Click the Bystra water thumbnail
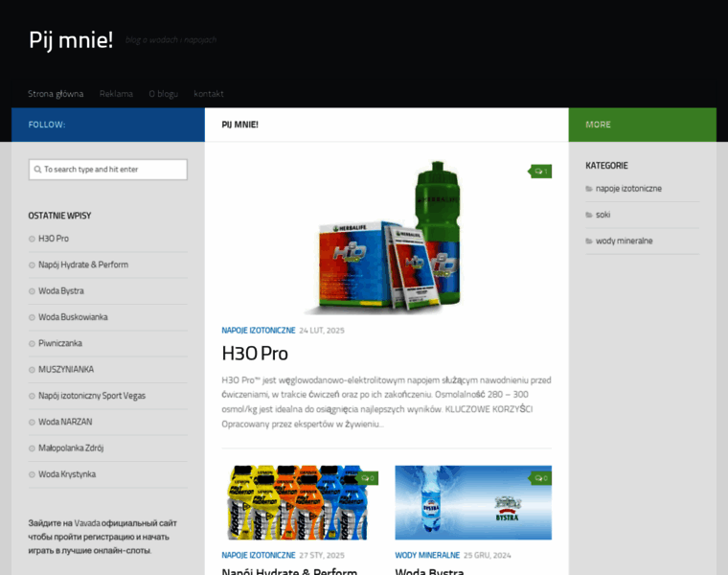The width and height of the screenshot is (728, 575). 473,502
